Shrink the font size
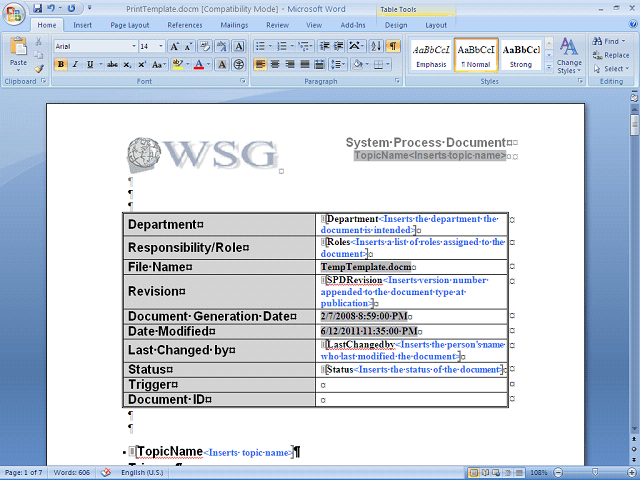 pos(188,47)
